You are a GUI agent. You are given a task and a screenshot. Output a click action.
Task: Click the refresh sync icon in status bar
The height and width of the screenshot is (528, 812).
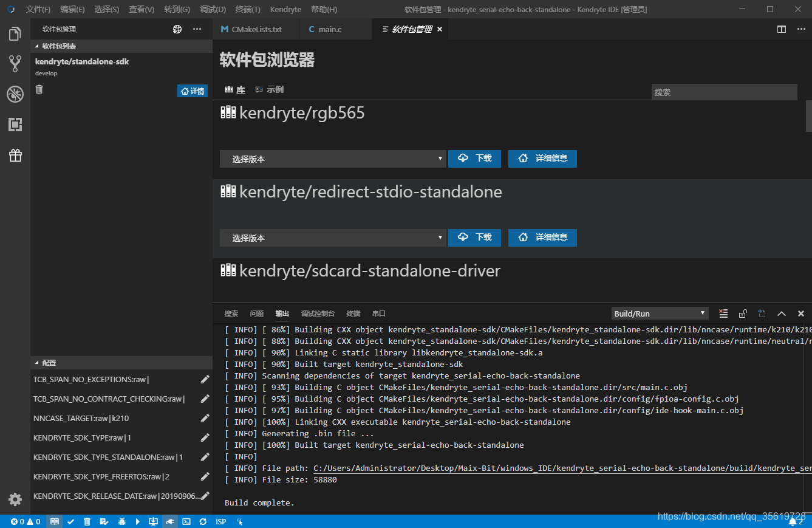[x=203, y=521]
